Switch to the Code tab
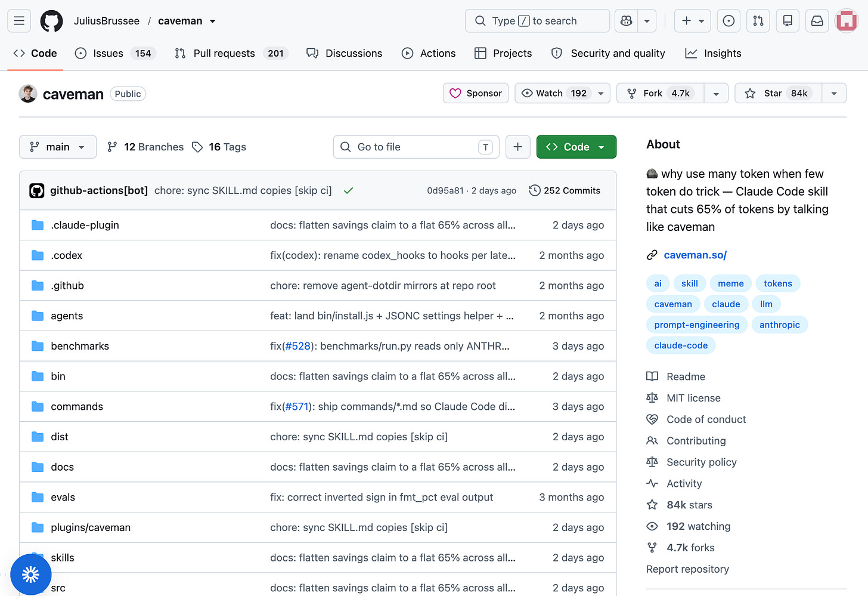This screenshot has width=868, height=596. [35, 53]
